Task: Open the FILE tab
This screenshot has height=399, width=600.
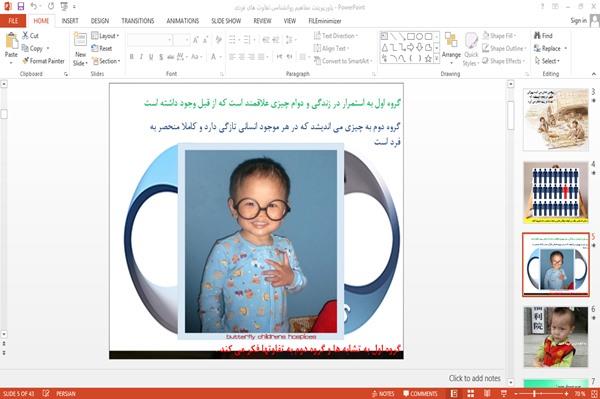Action: click(x=13, y=21)
